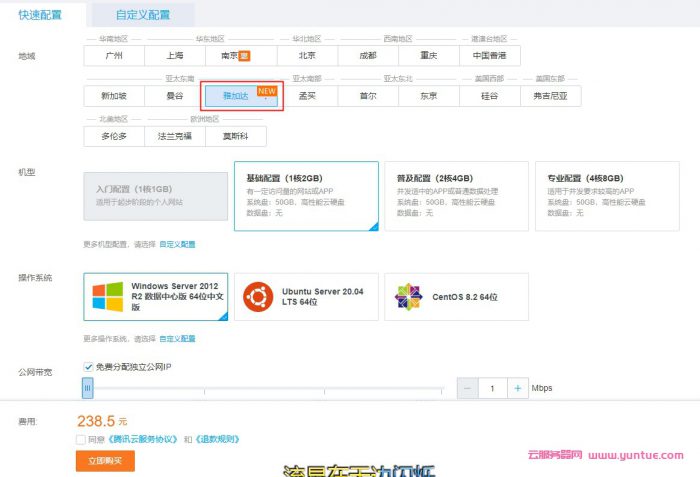This screenshot has height=477, width=700.
Task: Toggle the 免费分配独立公网IP checkbox
Action: tap(88, 367)
